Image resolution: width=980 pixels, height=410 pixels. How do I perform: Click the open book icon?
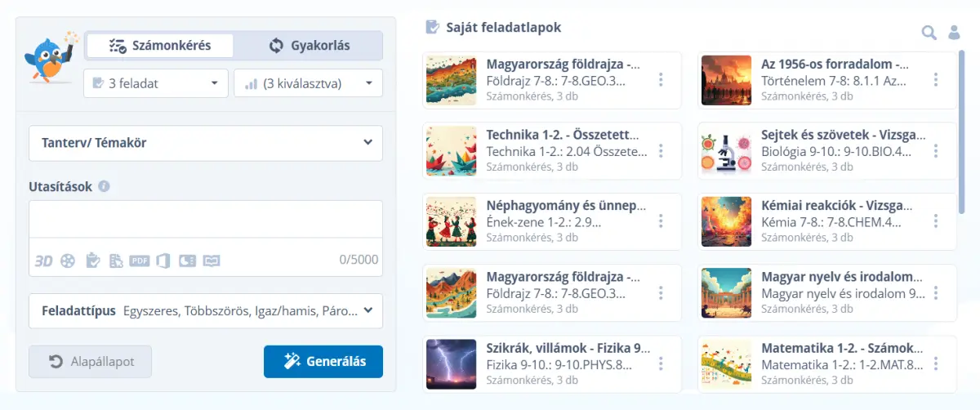coord(212,261)
